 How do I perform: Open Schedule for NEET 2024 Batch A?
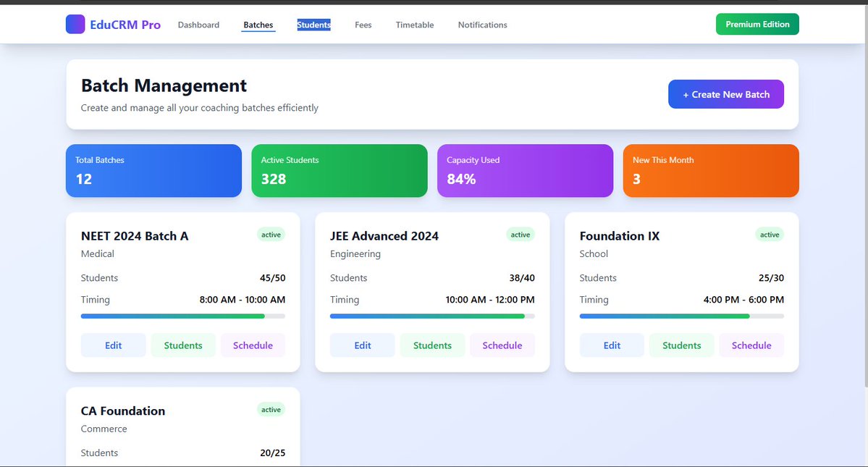pyautogui.click(x=253, y=345)
